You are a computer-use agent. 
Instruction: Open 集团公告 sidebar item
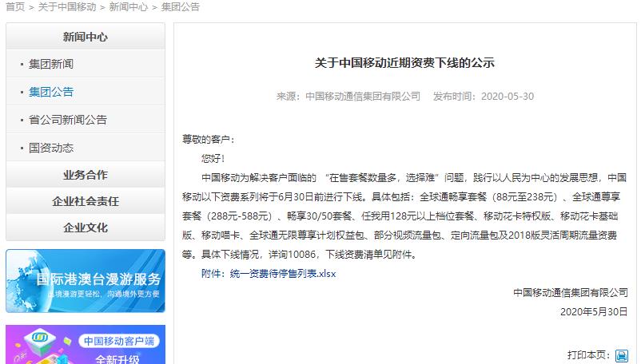pos(51,92)
